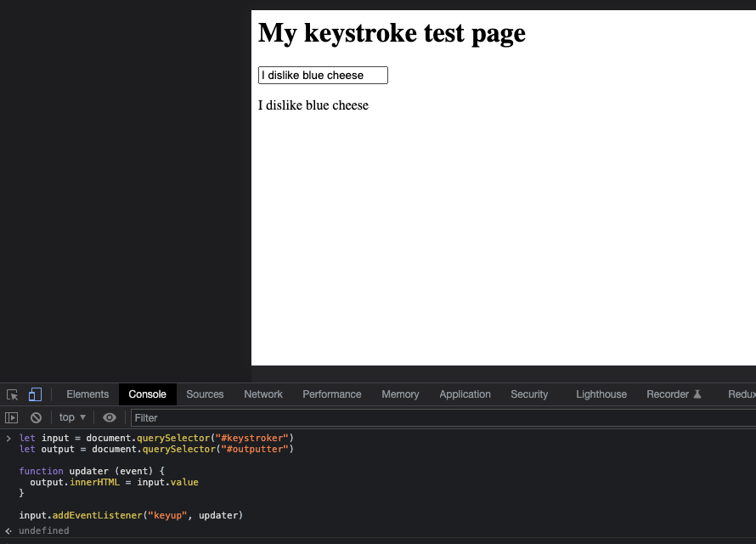This screenshot has width=756, height=544.
Task: Open the Memory panel
Action: (x=400, y=394)
